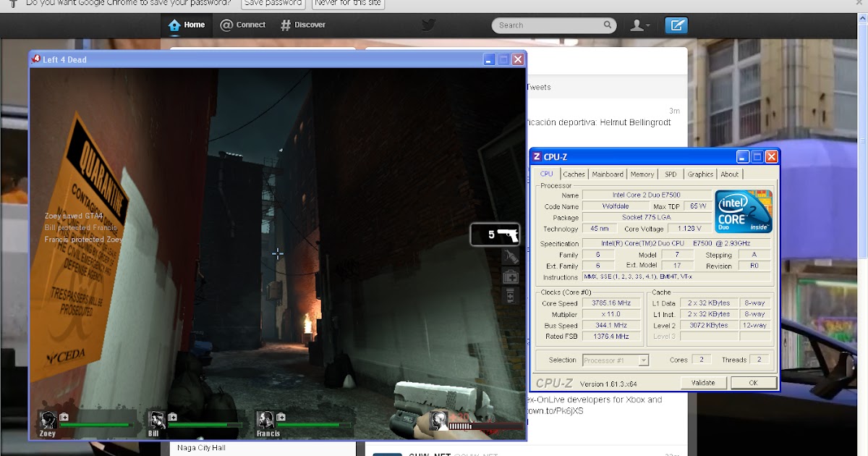The image size is (868, 456).
Task: Click Zoey's green health bar
Action: point(95,425)
